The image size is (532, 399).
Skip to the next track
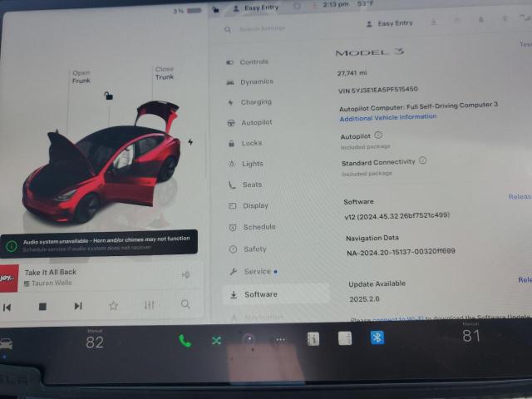point(78,306)
